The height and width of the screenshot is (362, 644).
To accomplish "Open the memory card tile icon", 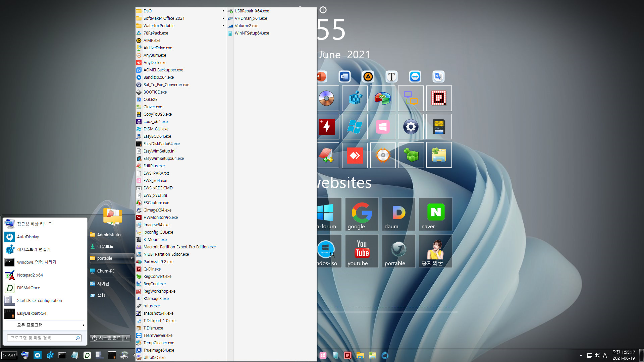I will (x=439, y=127).
